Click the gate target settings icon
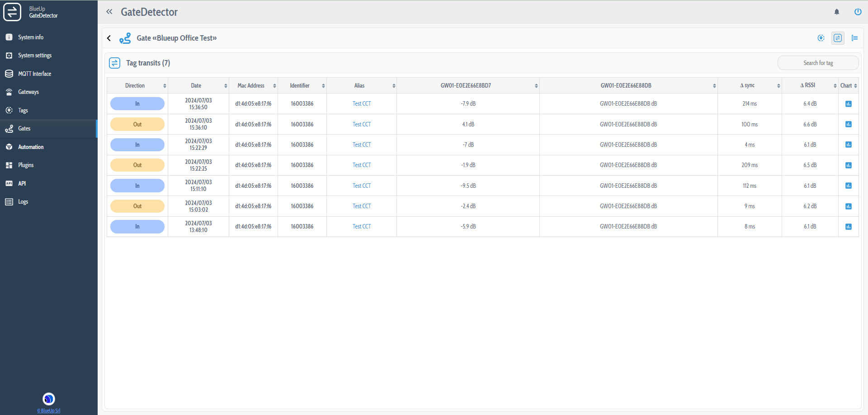 (x=821, y=38)
